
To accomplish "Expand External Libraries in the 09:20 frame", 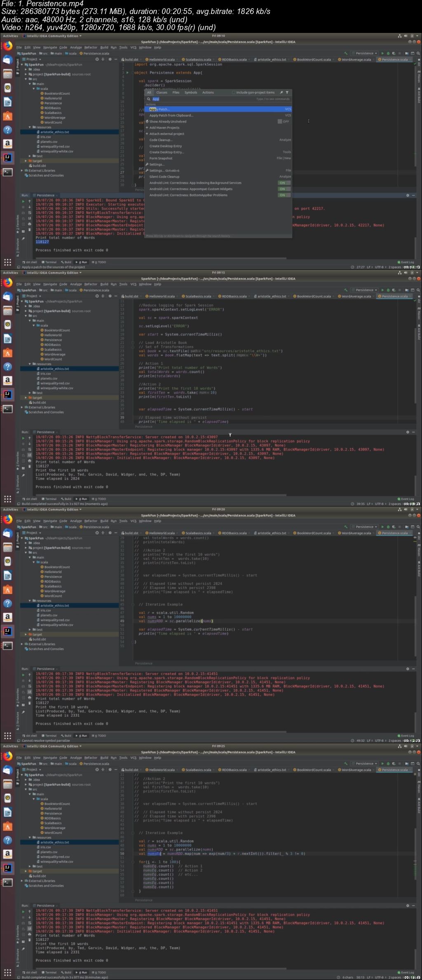I will coord(22,644).
